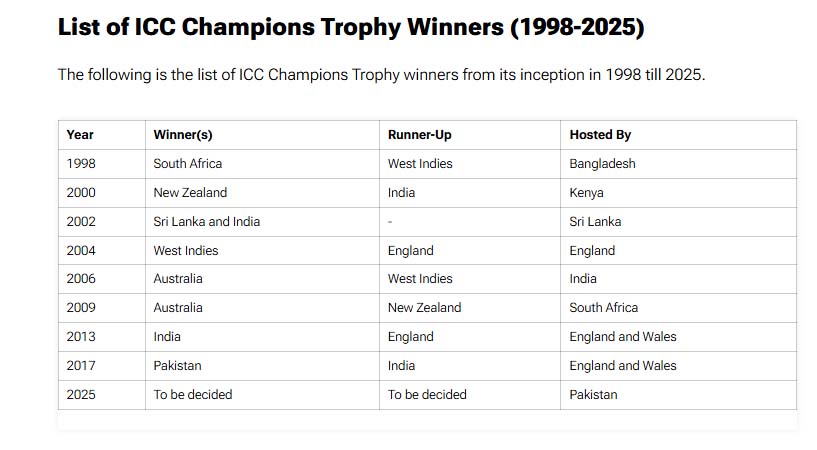Viewport: 817px width, 450px height.
Task: Select the 2004 year cell
Action: [81, 251]
